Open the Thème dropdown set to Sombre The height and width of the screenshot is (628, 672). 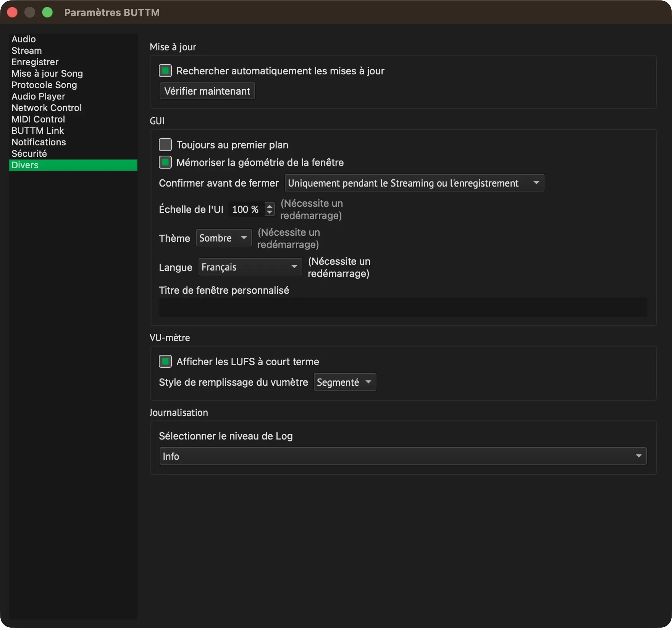224,238
